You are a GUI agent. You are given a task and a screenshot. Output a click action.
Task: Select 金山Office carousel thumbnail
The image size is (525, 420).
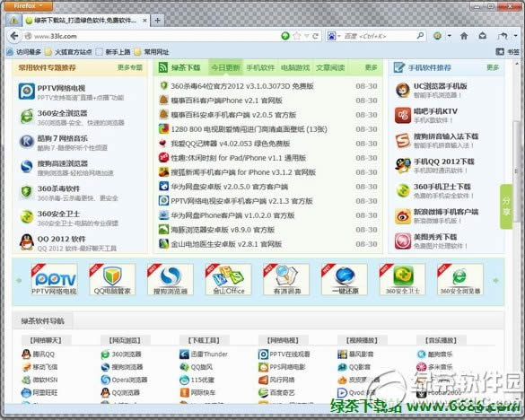[x=228, y=279]
